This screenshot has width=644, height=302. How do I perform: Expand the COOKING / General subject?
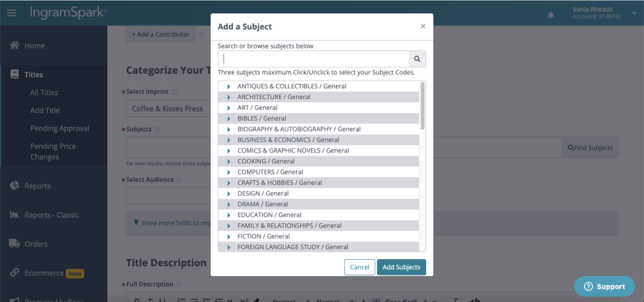[x=229, y=161]
